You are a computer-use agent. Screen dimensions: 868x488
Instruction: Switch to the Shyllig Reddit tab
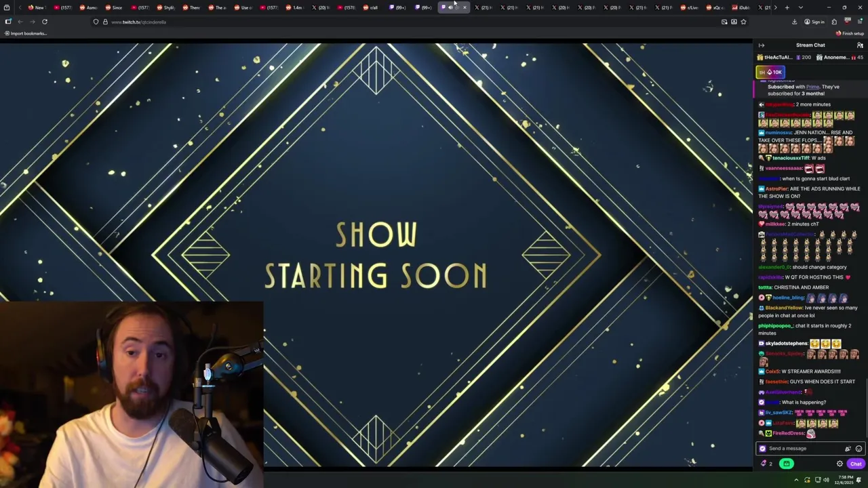point(165,7)
